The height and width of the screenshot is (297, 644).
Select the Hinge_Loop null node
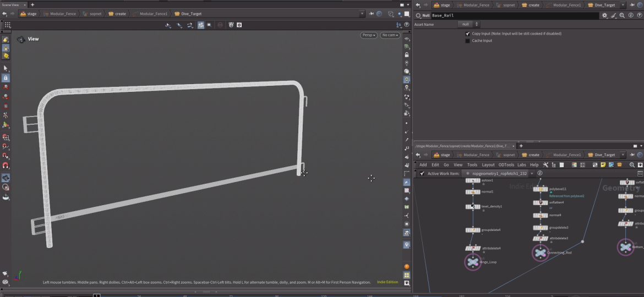coord(473,262)
